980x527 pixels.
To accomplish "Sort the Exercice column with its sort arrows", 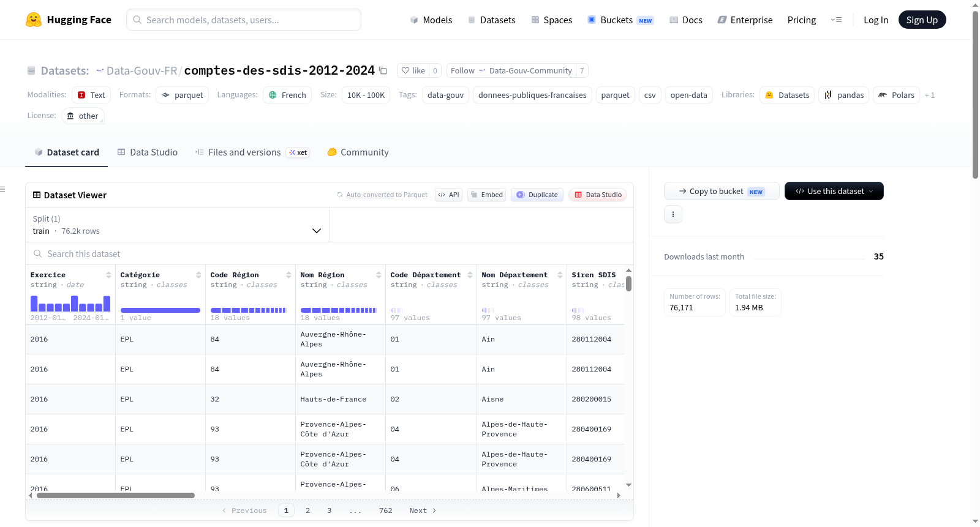I will tap(108, 275).
